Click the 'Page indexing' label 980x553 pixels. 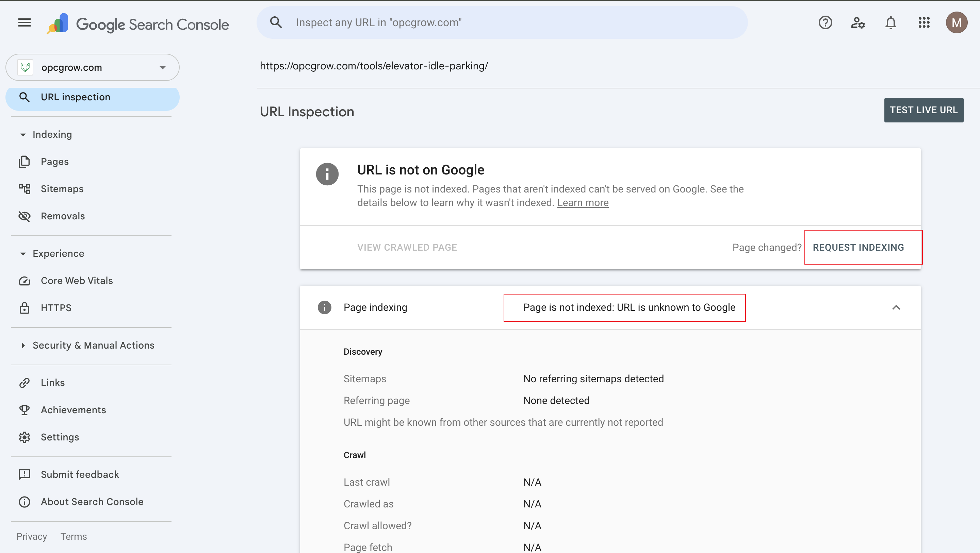[375, 307]
